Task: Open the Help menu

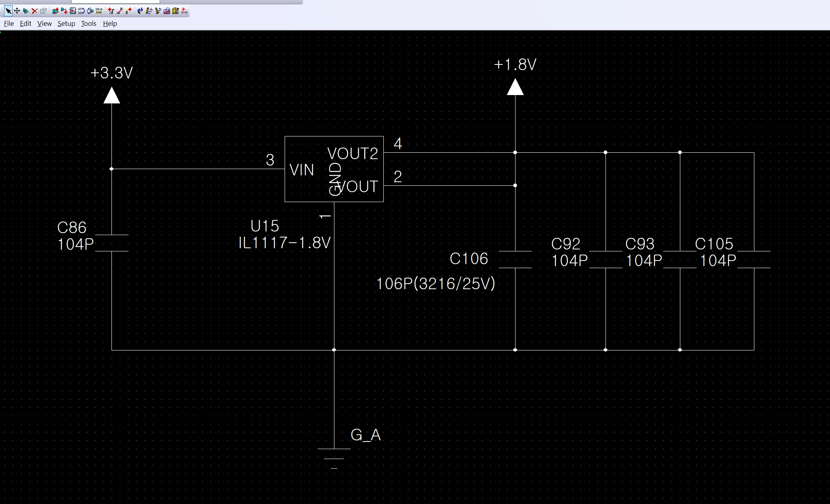Action: point(110,23)
